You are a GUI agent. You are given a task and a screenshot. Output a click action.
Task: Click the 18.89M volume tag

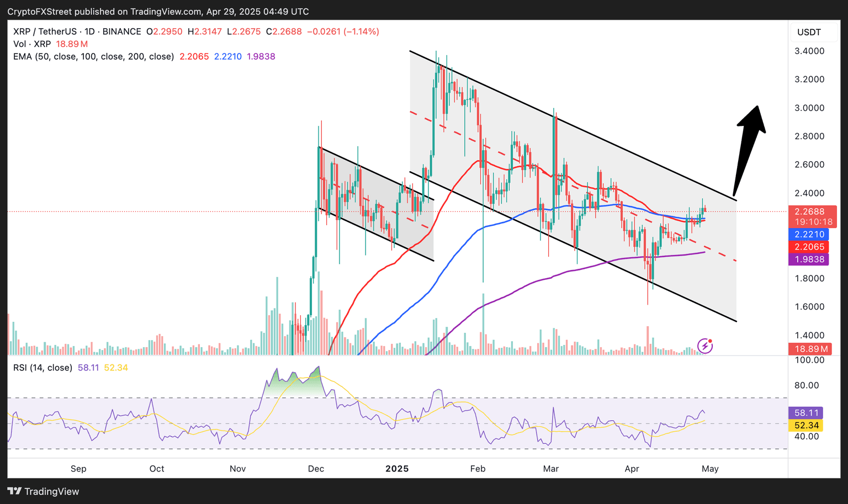(810, 349)
